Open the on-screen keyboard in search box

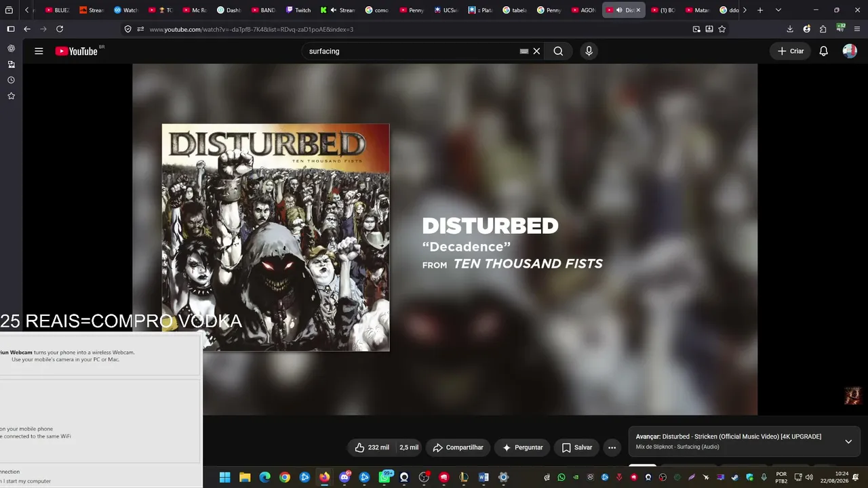point(524,51)
